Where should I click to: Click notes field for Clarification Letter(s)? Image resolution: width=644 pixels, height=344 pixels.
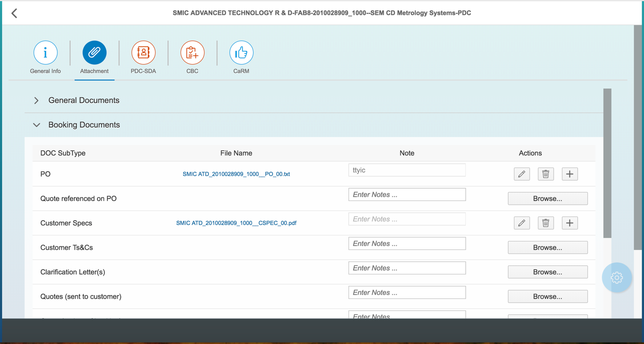407,268
